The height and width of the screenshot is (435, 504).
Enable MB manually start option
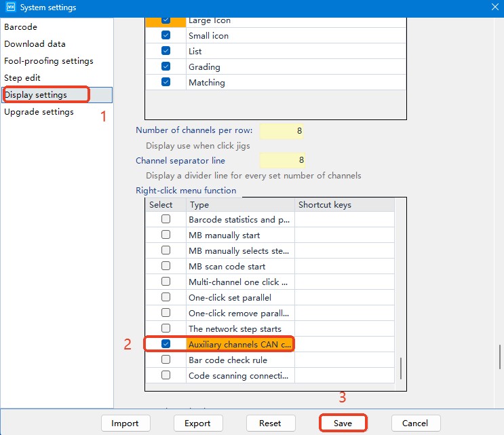click(x=166, y=235)
